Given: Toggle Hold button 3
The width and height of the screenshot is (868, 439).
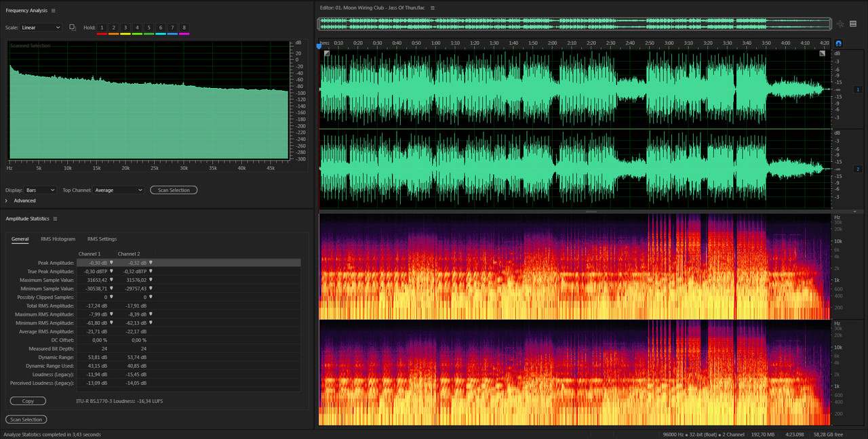Looking at the screenshot, I should (x=125, y=28).
